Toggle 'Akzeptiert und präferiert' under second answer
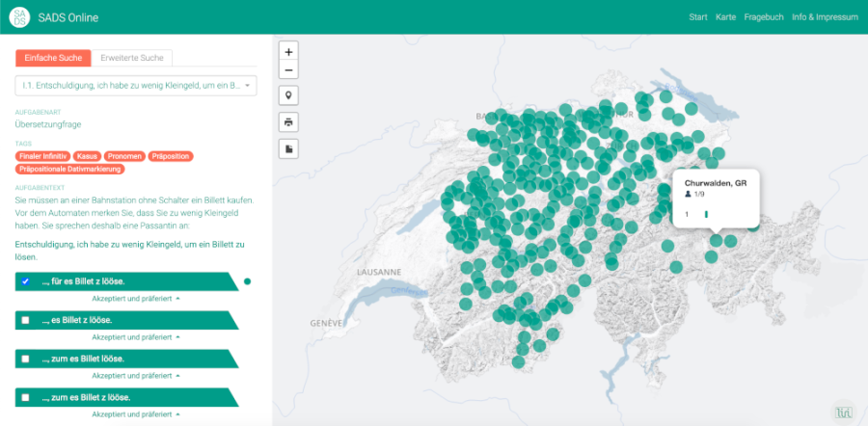Viewport: 868px width, 426px height. click(x=135, y=337)
